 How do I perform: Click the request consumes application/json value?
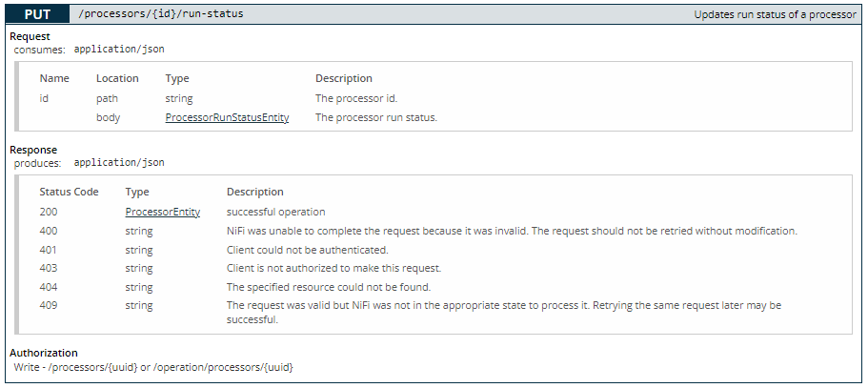119,49
